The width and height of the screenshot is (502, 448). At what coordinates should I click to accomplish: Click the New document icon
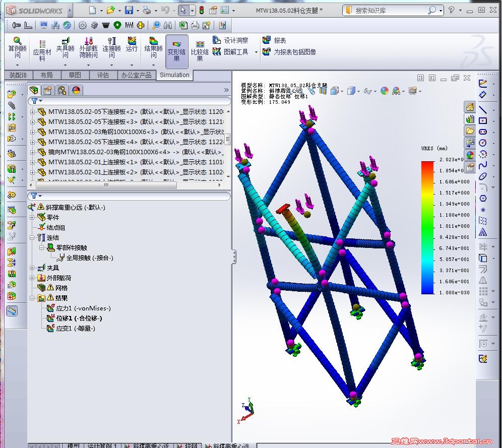93,10
